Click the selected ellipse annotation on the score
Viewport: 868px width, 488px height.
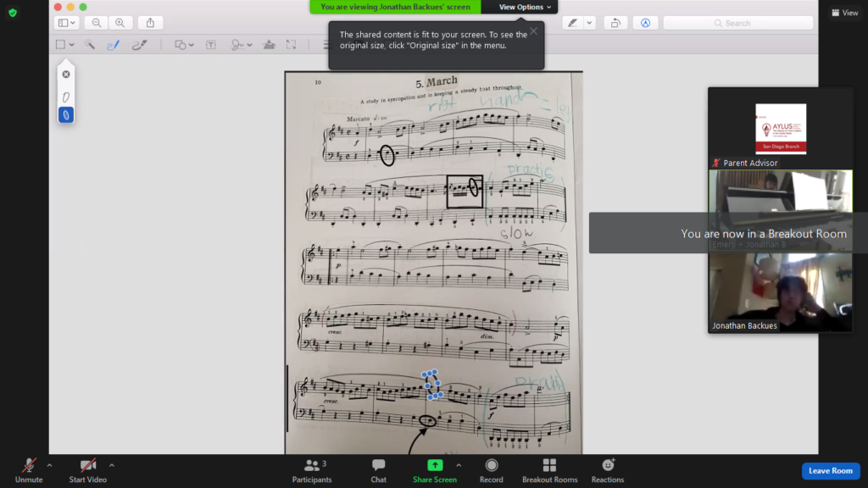pos(432,385)
